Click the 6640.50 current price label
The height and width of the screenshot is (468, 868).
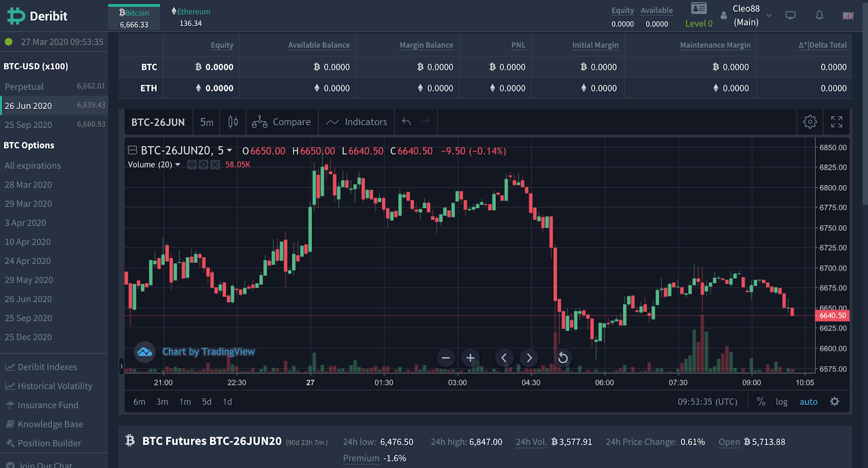(833, 315)
